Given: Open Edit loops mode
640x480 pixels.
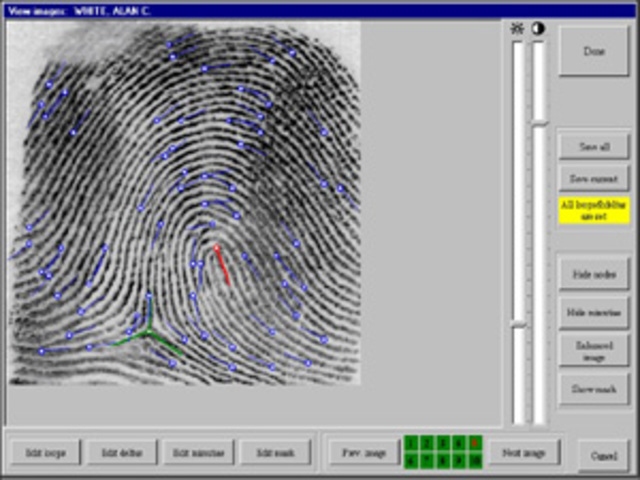Looking at the screenshot, I should 46,452.
